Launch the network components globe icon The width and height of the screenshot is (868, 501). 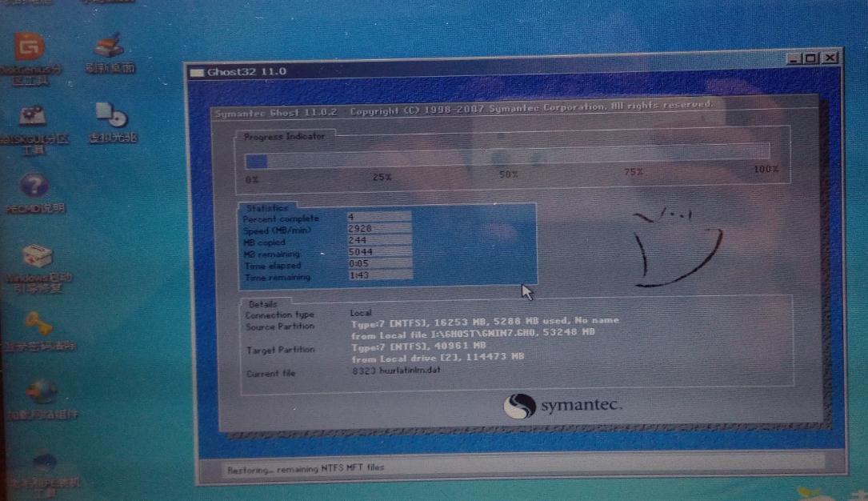(x=42, y=393)
